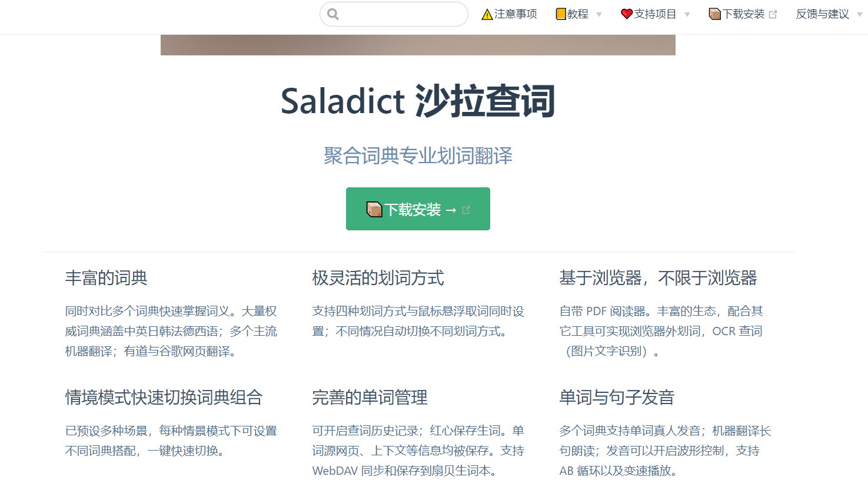This screenshot has width=868, height=483.
Task: Click the 单词与句子发音 heading
Action: click(x=617, y=398)
